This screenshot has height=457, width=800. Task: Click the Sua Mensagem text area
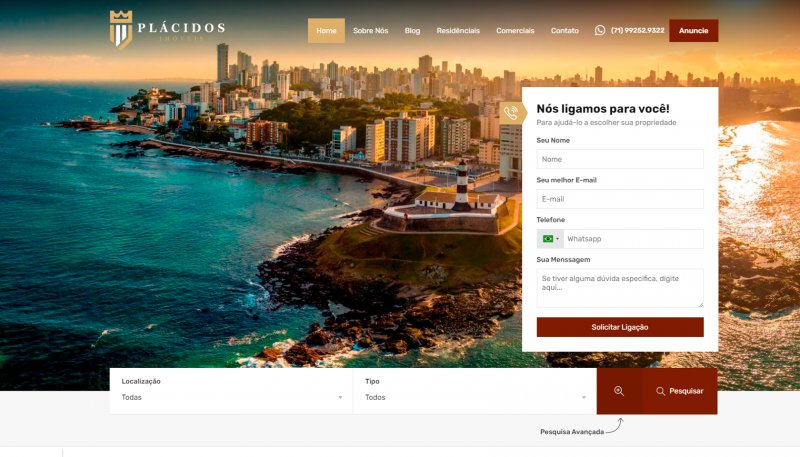[x=620, y=288]
